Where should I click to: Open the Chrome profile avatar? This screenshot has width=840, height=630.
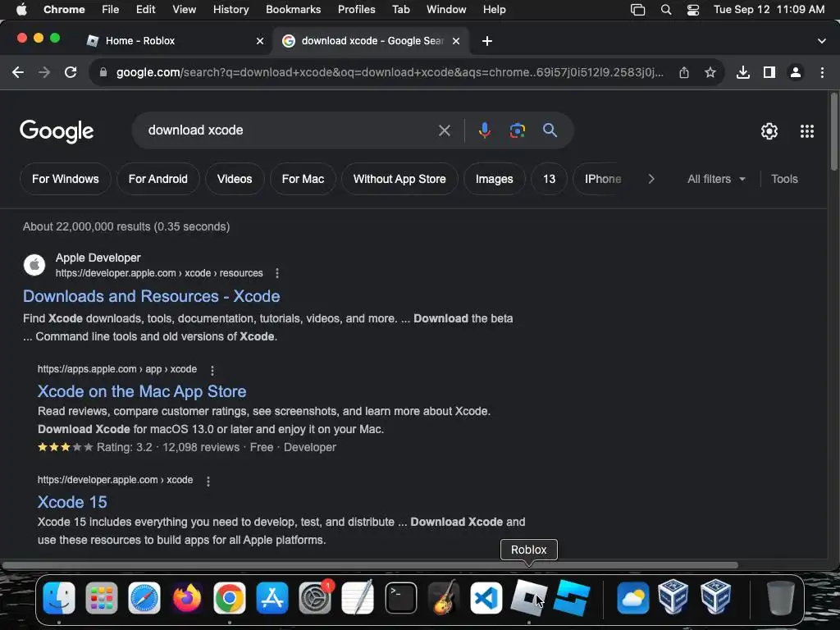pos(796,72)
